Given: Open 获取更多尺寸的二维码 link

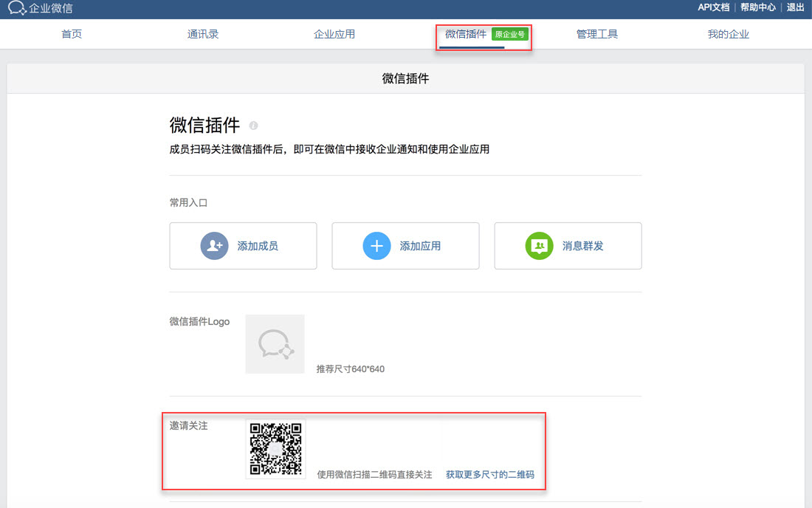Looking at the screenshot, I should (490, 474).
